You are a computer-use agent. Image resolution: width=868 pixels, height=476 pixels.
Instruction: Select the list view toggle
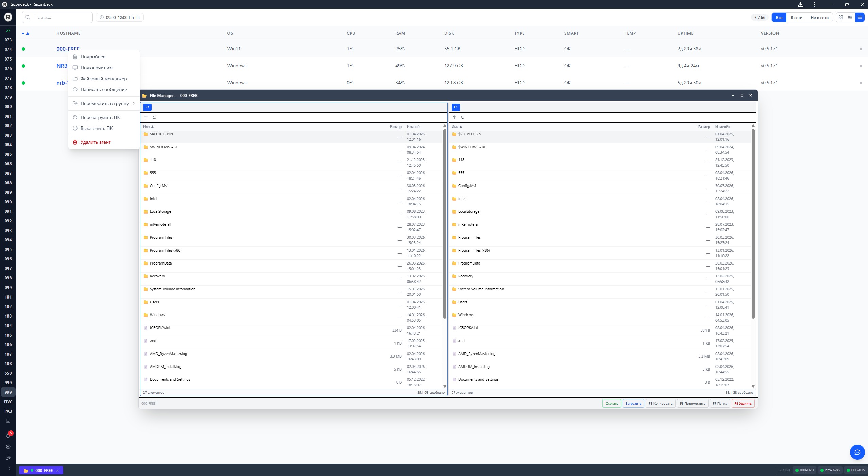[x=860, y=17]
